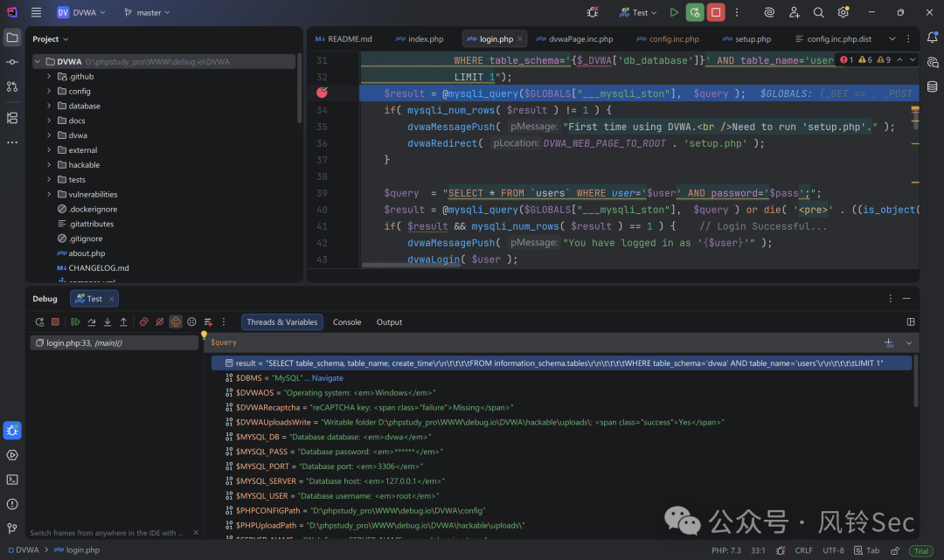Expand the vulnerabilities folder
The height and width of the screenshot is (560, 944).
click(x=49, y=194)
